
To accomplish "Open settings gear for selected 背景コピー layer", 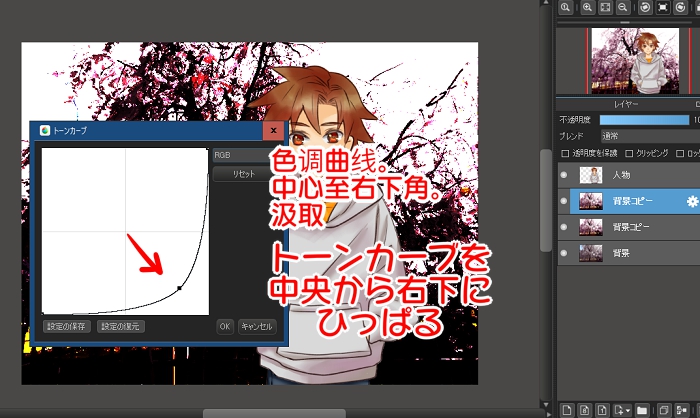I will [692, 201].
